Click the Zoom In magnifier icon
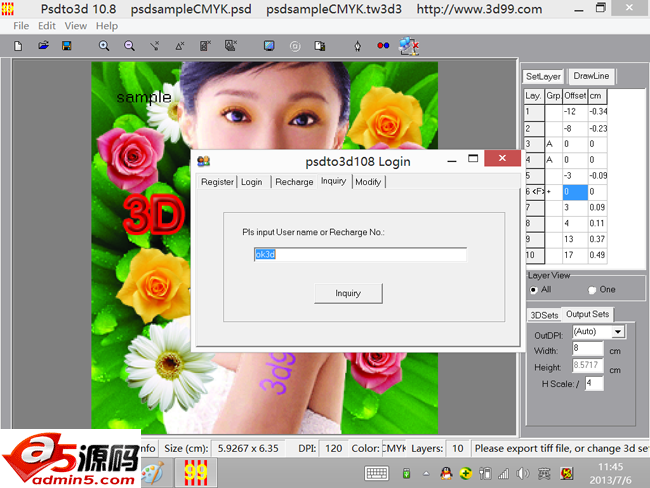 (105, 46)
